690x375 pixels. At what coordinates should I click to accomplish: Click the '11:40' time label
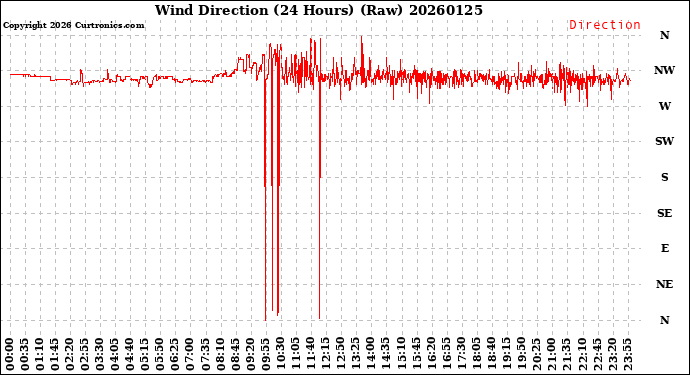coord(311,354)
